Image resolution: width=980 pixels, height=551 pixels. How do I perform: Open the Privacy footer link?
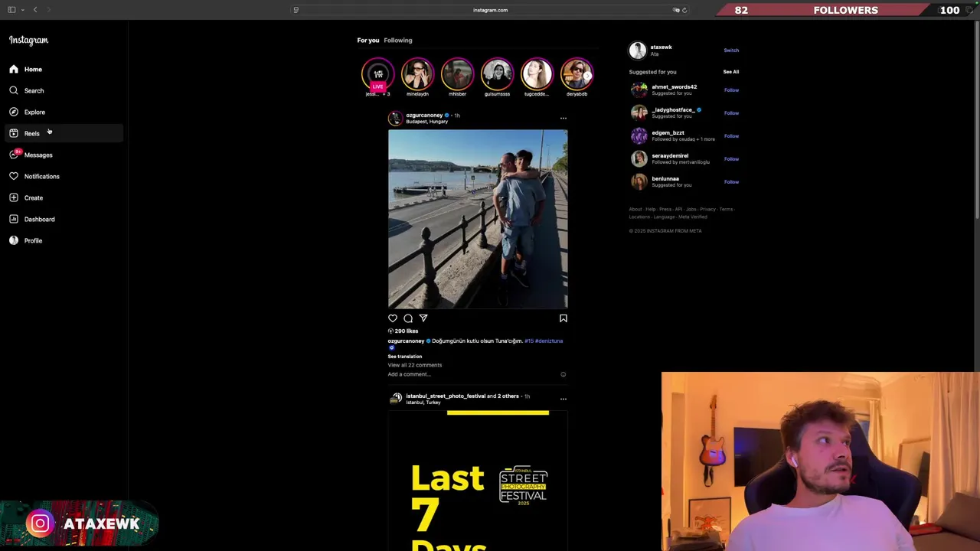coord(707,209)
